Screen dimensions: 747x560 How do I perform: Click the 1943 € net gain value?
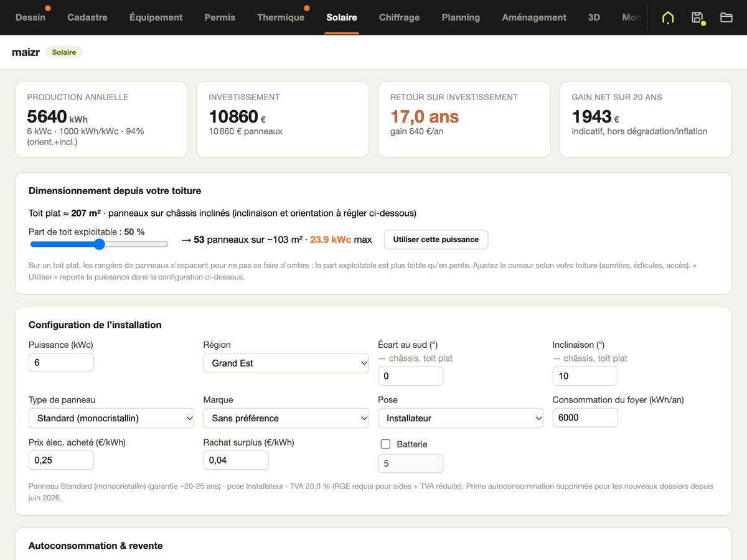pyautogui.click(x=596, y=117)
